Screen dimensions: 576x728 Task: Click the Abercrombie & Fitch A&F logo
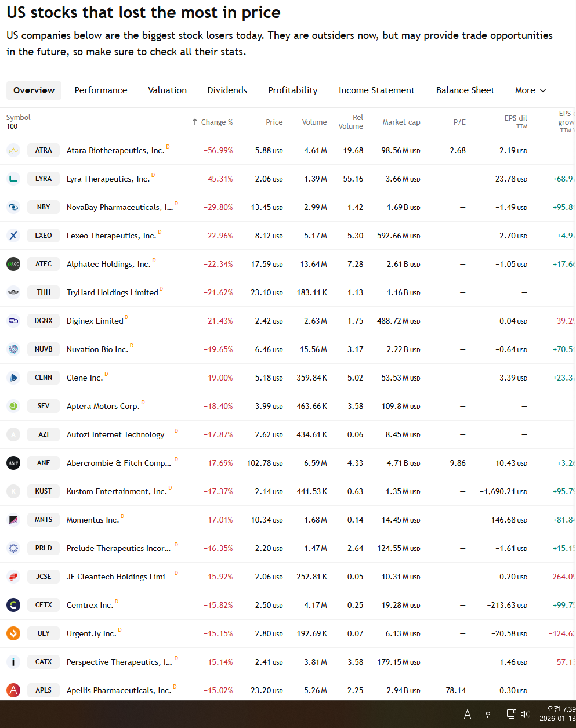pyautogui.click(x=13, y=463)
